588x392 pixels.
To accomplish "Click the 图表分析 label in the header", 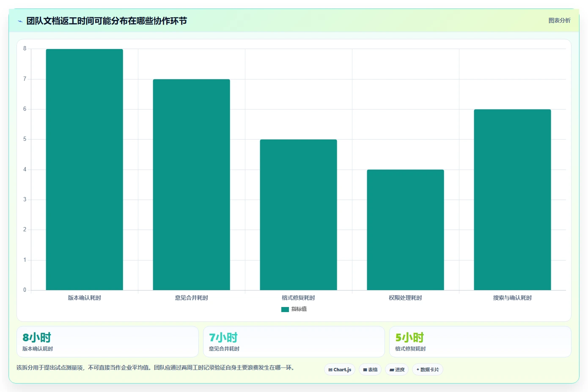I will click(x=559, y=20).
